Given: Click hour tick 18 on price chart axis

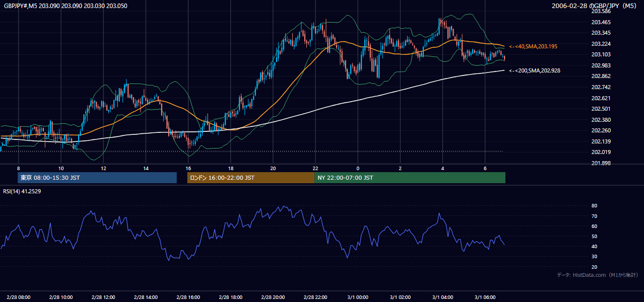Looking at the screenshot, I should 230,168.
